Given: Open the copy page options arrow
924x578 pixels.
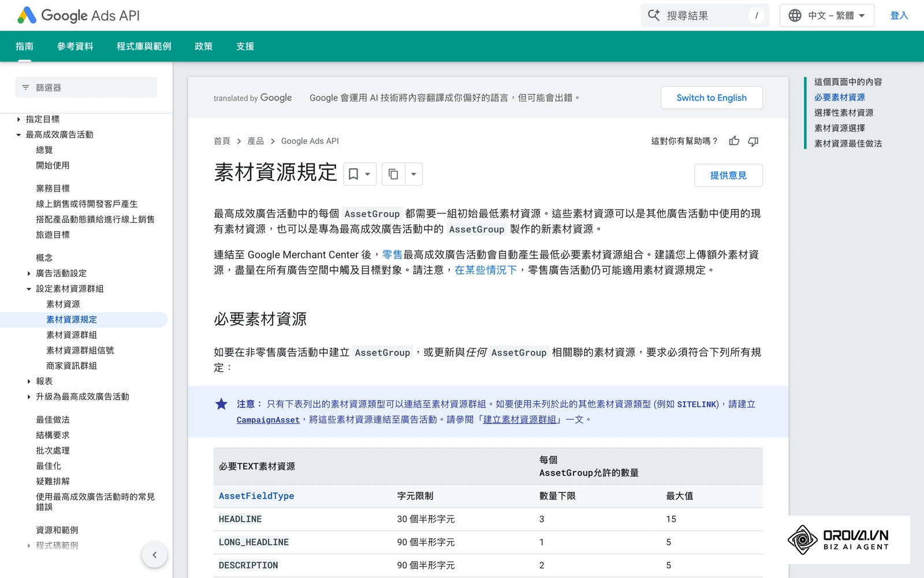Looking at the screenshot, I should [413, 174].
